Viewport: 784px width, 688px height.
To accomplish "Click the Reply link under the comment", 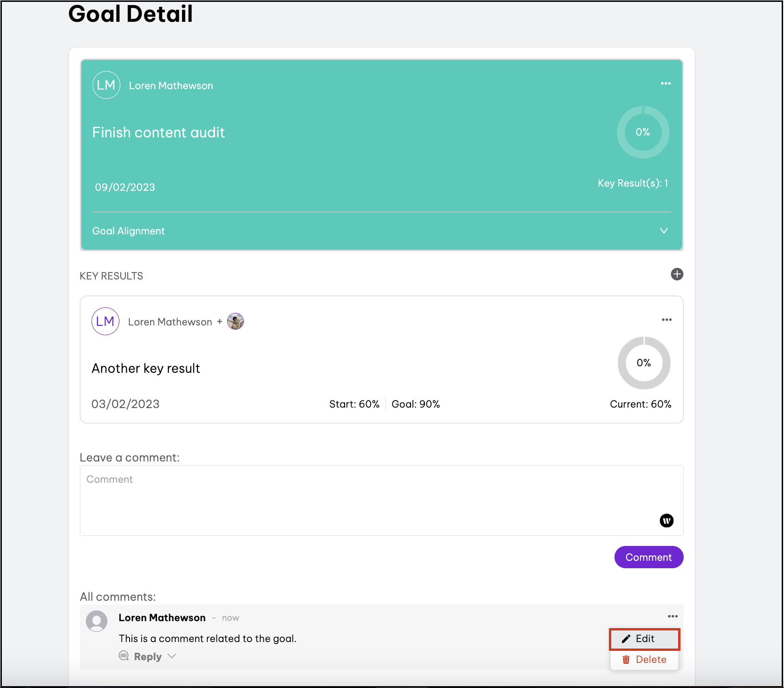I will [x=148, y=656].
